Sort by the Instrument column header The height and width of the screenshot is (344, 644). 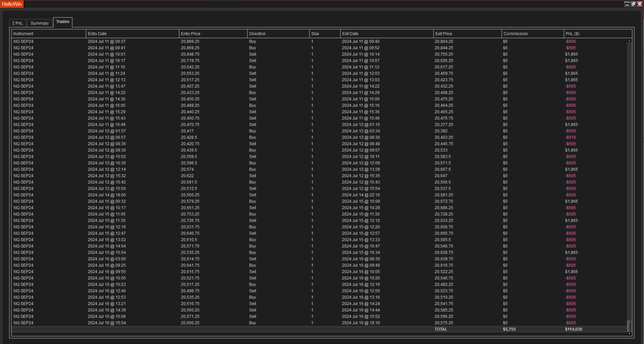[48, 34]
